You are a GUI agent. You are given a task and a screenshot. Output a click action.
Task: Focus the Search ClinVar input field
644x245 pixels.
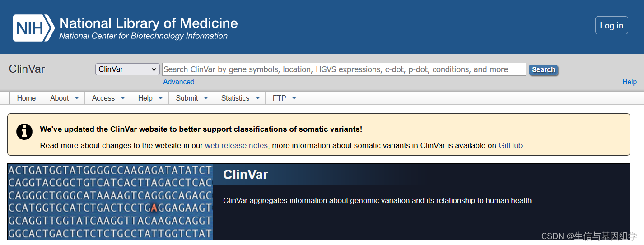coord(344,69)
